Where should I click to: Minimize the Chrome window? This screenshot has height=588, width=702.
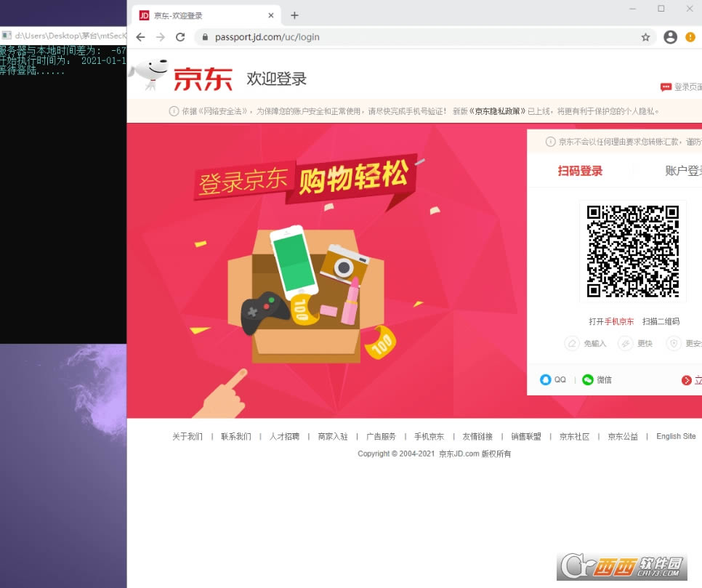click(x=632, y=9)
